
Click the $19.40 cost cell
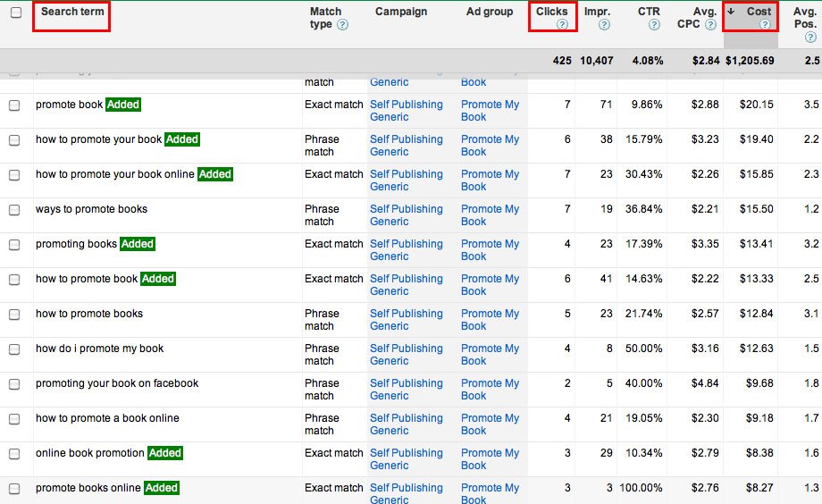757,139
